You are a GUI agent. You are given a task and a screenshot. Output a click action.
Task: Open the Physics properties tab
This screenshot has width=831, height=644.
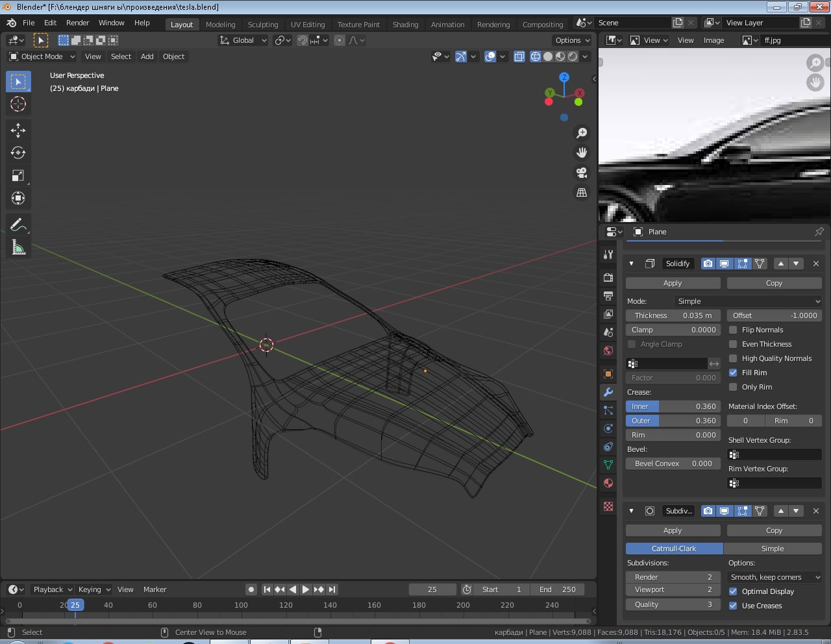608,428
